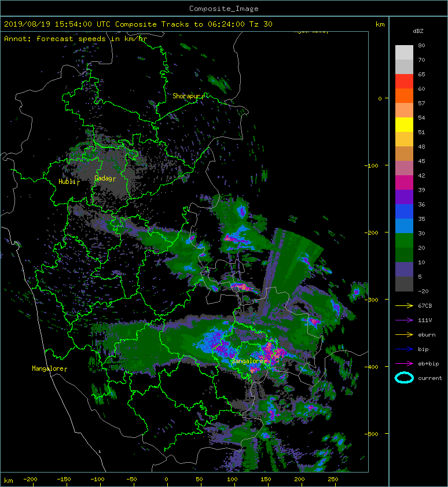Pick the purple swatch above the 36 label

(x=404, y=197)
